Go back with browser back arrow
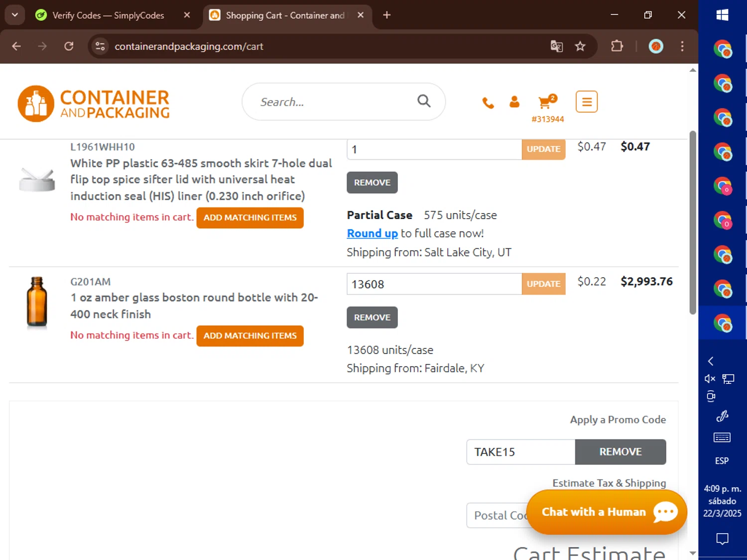 [16, 46]
